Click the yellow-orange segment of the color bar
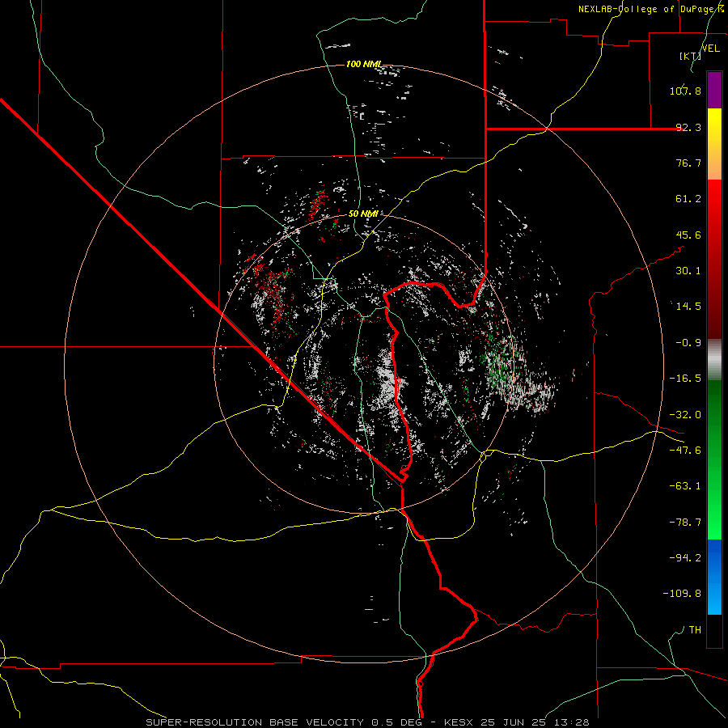728x728 pixels. coord(714,144)
